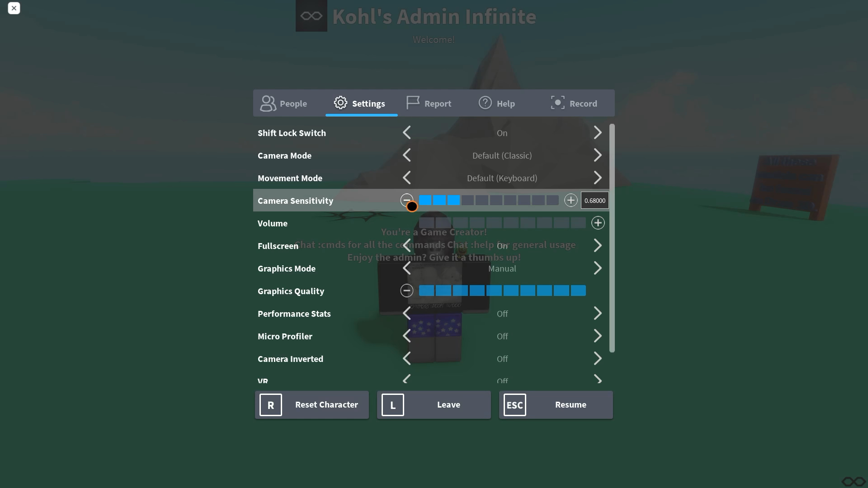Screen dimensions: 868x488
Task: Select next Camera Mode option
Action: click(598, 155)
